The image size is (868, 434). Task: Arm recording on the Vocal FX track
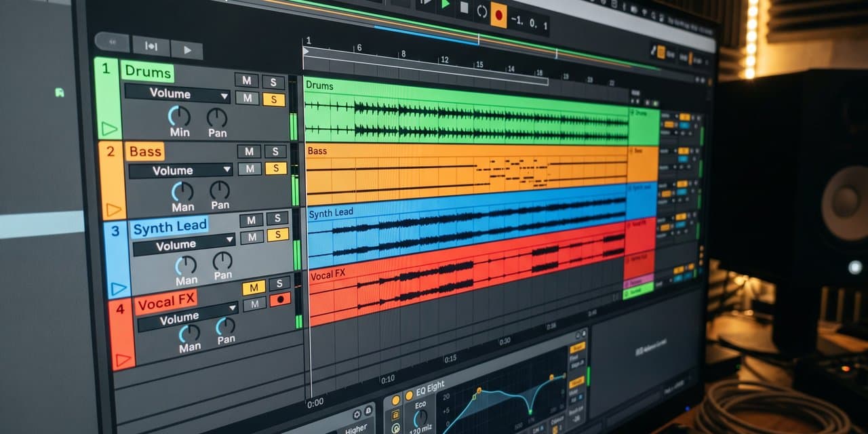point(280,299)
